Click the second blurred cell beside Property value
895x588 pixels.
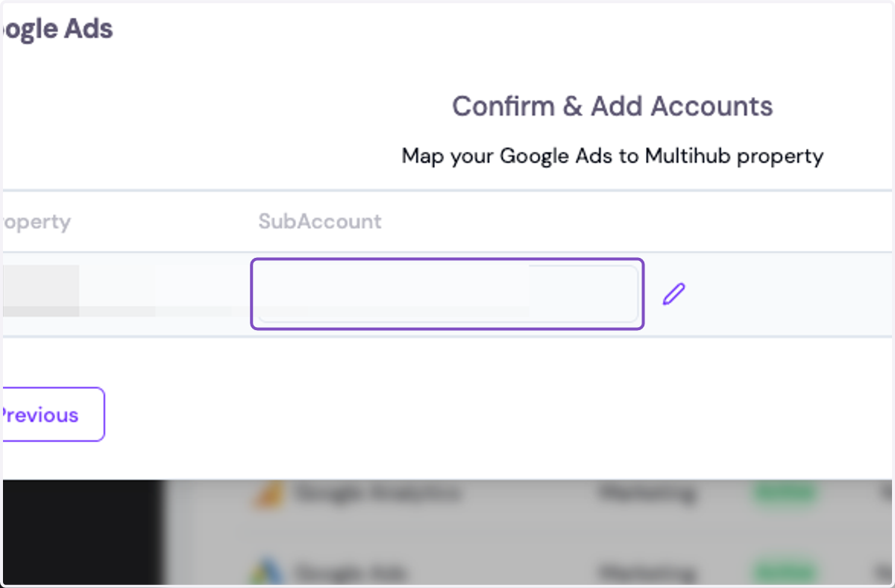point(203,291)
